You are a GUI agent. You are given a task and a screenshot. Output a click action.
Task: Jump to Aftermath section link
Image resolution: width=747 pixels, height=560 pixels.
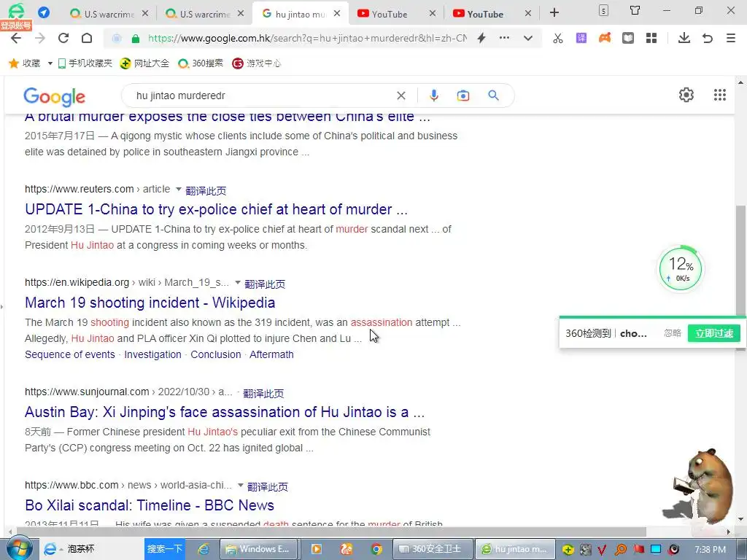click(271, 355)
